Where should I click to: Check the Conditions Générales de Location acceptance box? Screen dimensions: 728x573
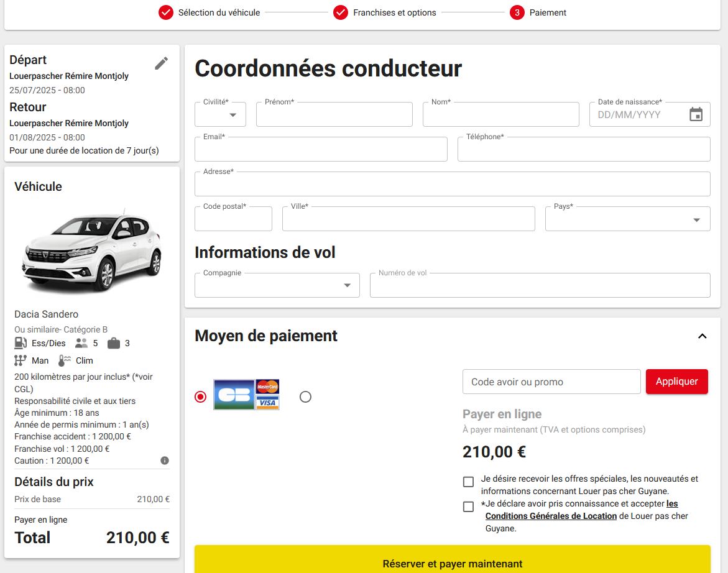click(x=468, y=507)
